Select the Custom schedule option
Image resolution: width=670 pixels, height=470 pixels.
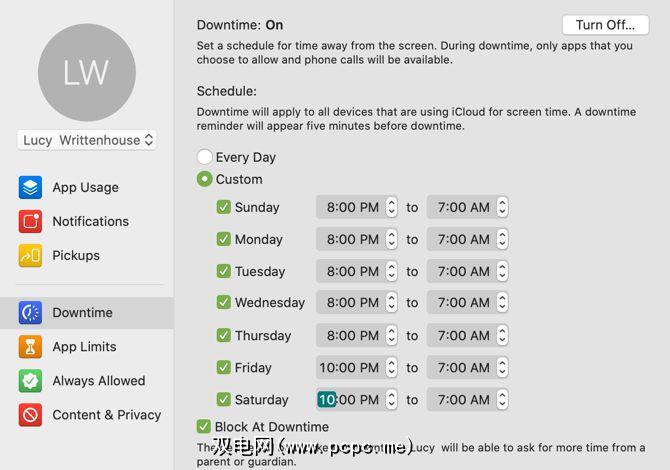pos(205,179)
